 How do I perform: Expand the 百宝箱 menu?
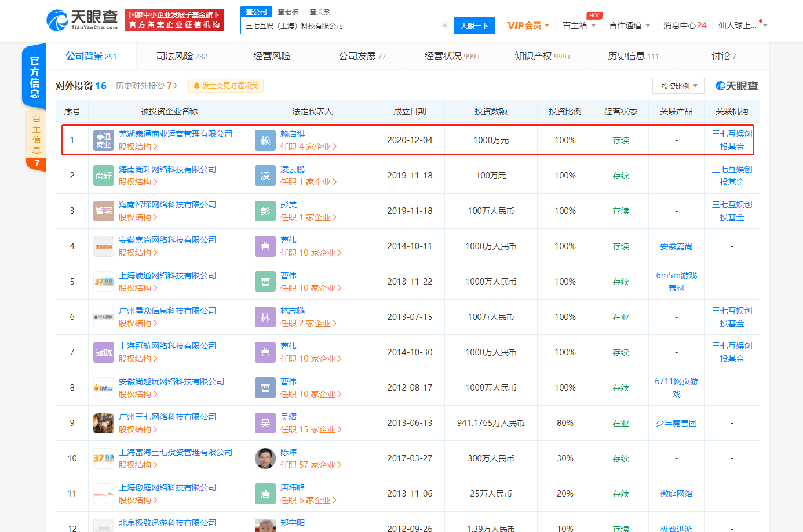[x=579, y=25]
